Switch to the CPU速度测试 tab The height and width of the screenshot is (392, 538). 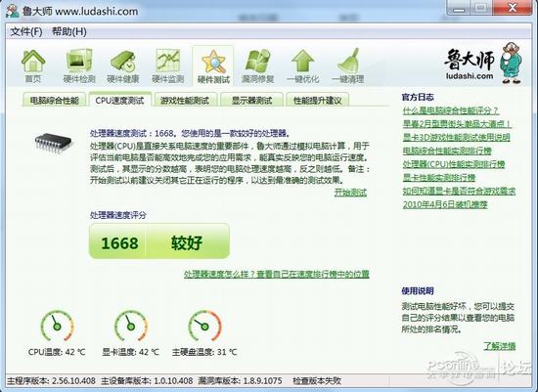tap(119, 100)
